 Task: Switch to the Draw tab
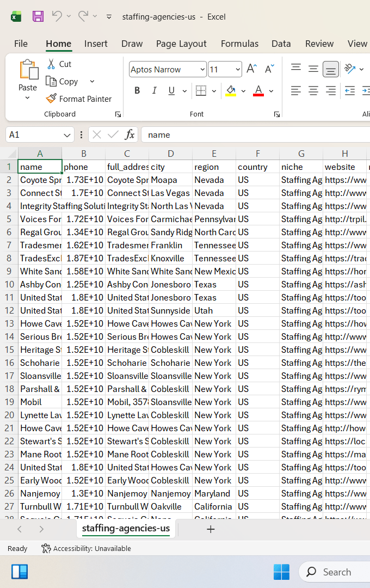(x=132, y=44)
